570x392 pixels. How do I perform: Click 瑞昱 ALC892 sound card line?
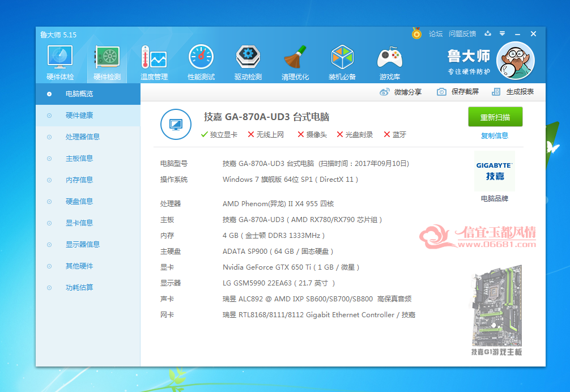click(317, 299)
